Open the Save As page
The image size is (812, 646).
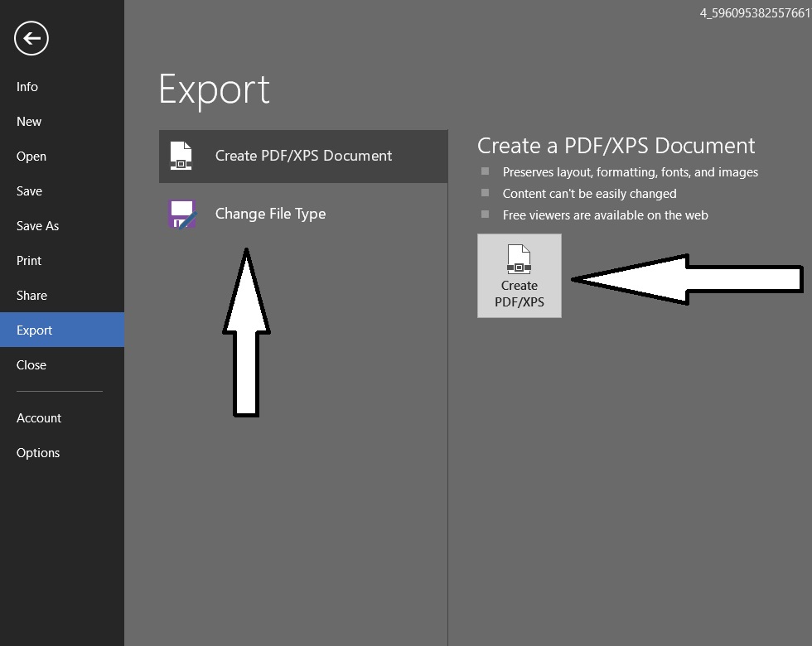click(38, 226)
